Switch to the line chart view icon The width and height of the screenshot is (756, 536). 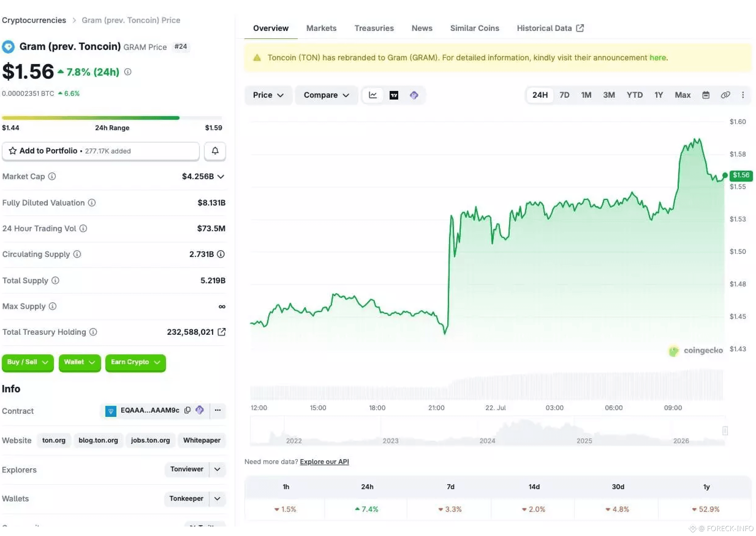pyautogui.click(x=372, y=95)
